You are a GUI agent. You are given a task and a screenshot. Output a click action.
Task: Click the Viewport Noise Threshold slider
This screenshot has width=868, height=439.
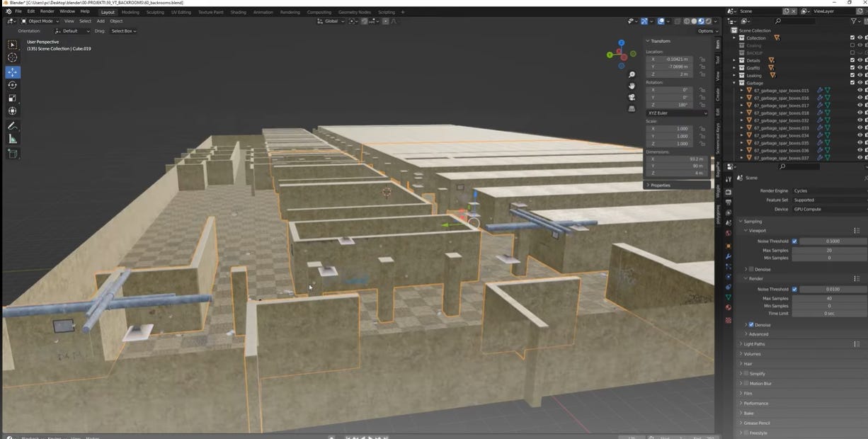833,241
